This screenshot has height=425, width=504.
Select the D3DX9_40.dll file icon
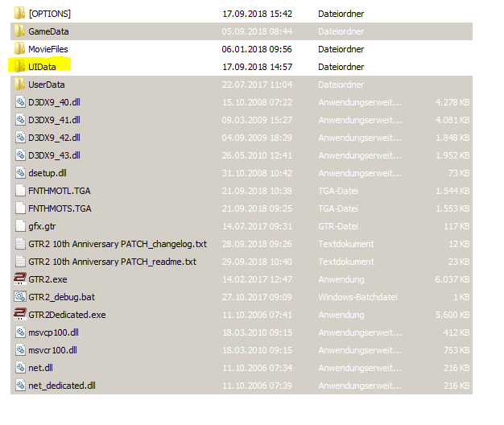click(x=20, y=101)
